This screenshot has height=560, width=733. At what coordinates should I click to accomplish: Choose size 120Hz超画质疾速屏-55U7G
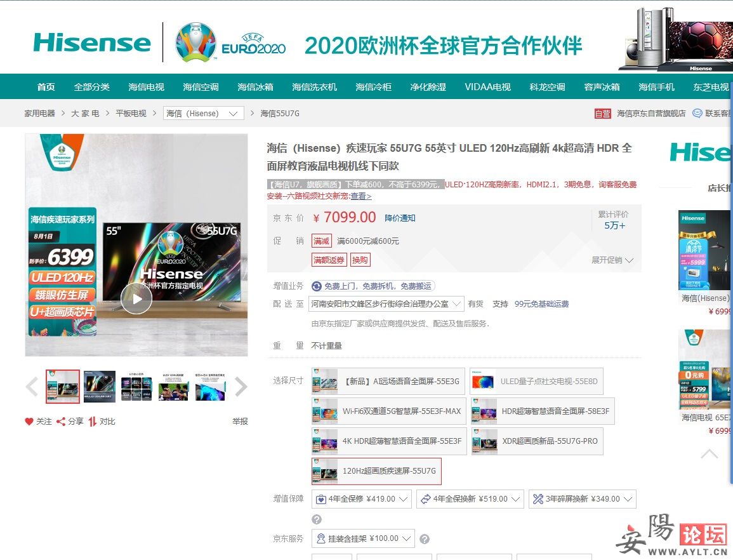click(376, 471)
